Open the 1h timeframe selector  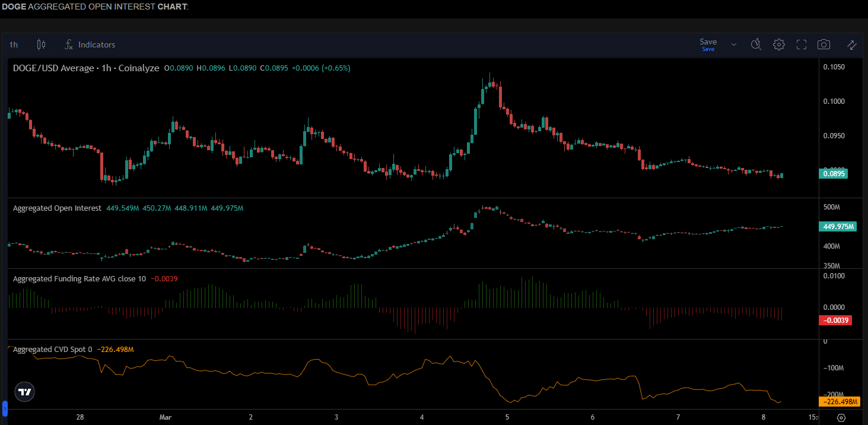coord(14,45)
